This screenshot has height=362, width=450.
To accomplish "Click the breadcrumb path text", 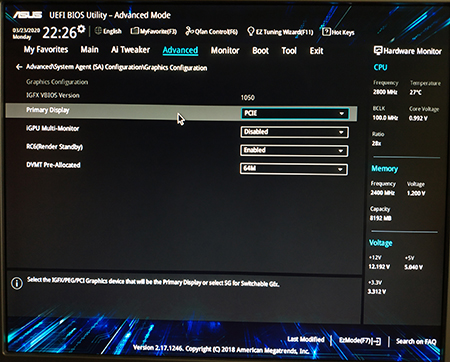I will tap(117, 67).
